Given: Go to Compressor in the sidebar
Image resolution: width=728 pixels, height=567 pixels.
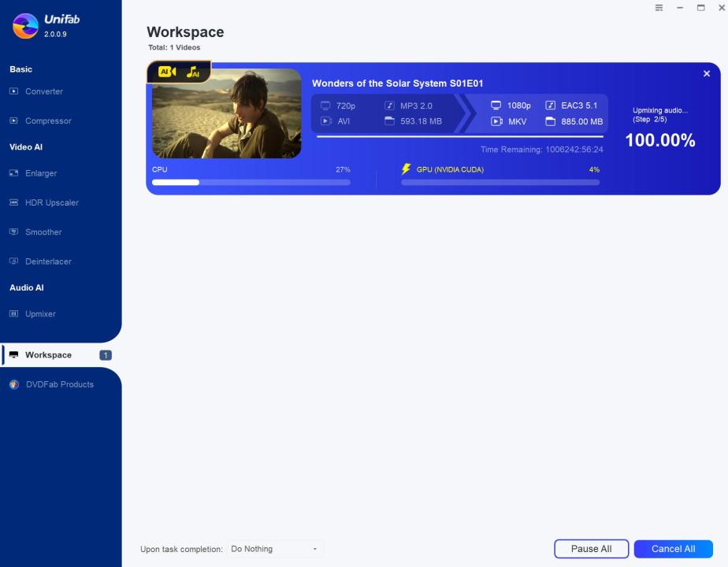Looking at the screenshot, I should (x=48, y=120).
